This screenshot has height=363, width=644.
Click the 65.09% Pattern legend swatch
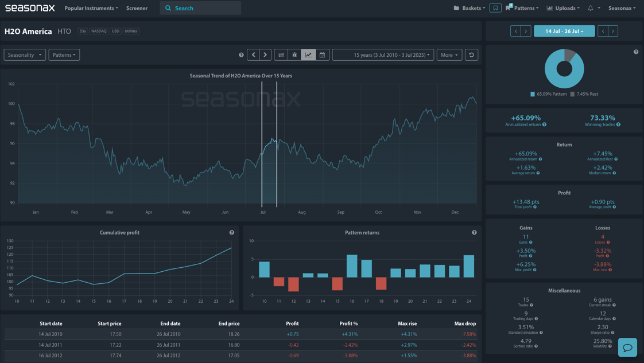(x=533, y=95)
